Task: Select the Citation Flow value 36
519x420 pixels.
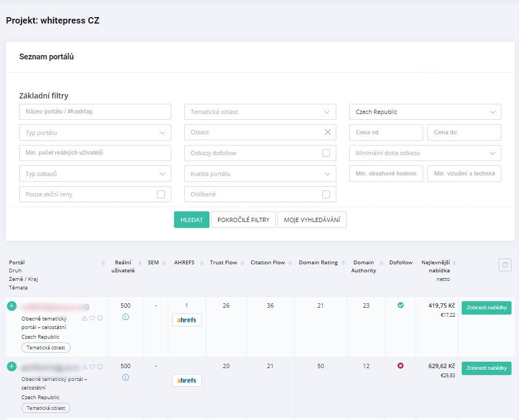Action: pos(270,306)
